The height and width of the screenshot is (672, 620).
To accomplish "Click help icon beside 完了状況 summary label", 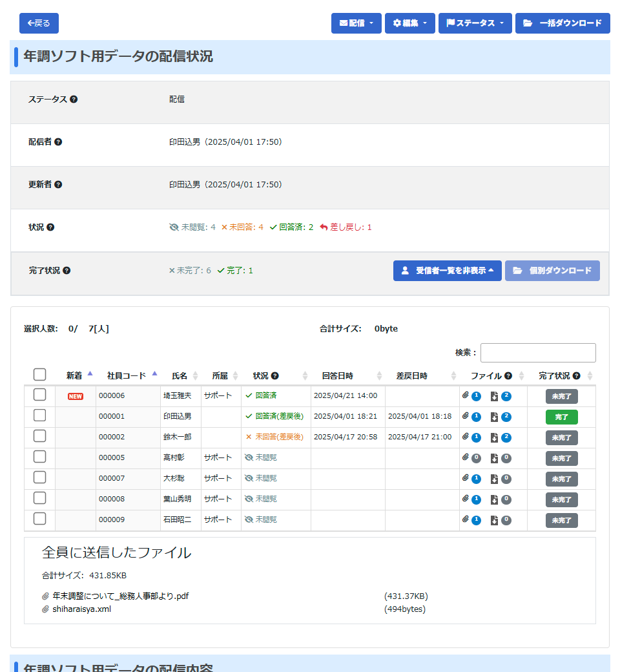I will click(67, 271).
